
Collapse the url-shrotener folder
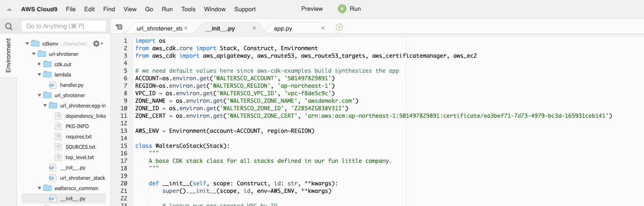point(33,54)
